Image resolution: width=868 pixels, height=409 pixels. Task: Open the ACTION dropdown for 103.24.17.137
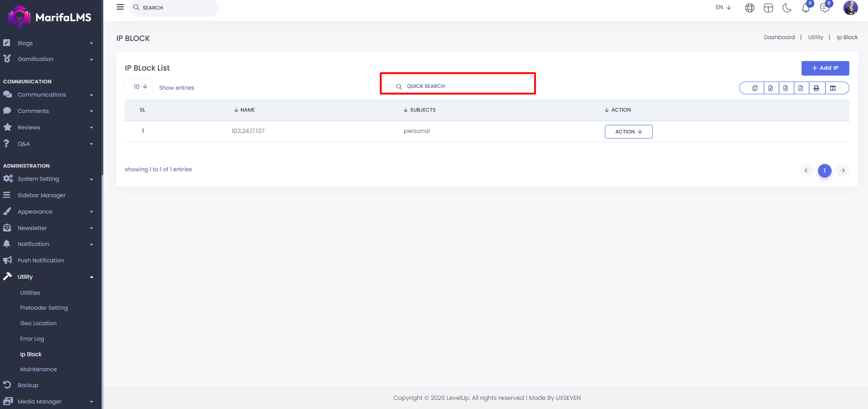(628, 132)
